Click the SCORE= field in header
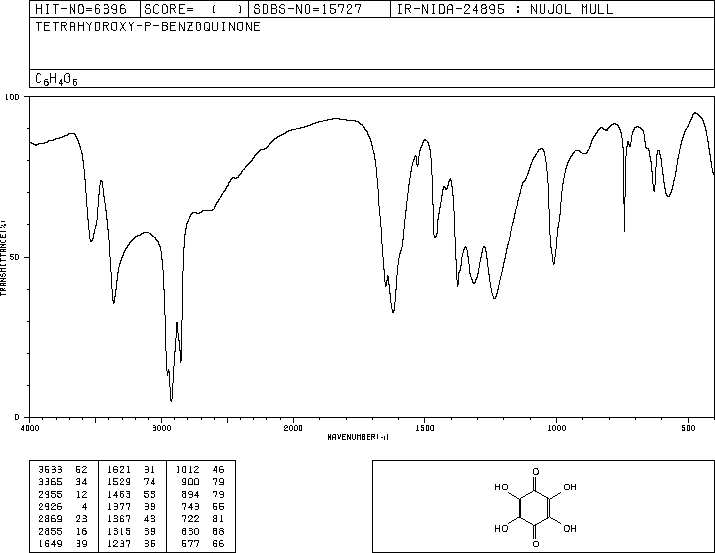 [194, 9]
